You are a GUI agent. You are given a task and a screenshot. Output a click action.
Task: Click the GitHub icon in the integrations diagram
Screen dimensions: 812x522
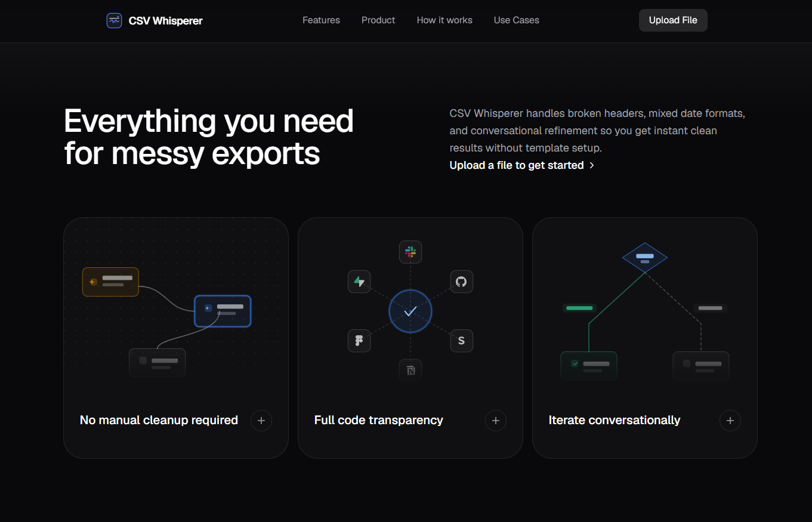461,282
